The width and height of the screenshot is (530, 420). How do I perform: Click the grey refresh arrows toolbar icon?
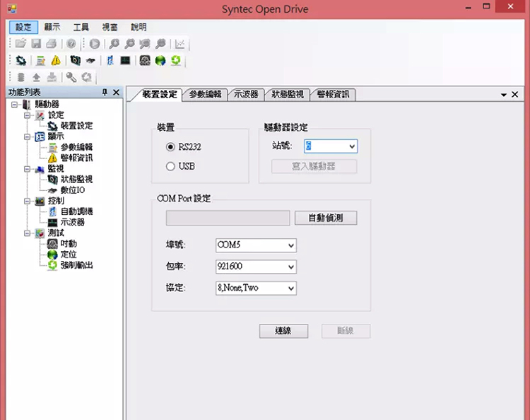(86, 78)
